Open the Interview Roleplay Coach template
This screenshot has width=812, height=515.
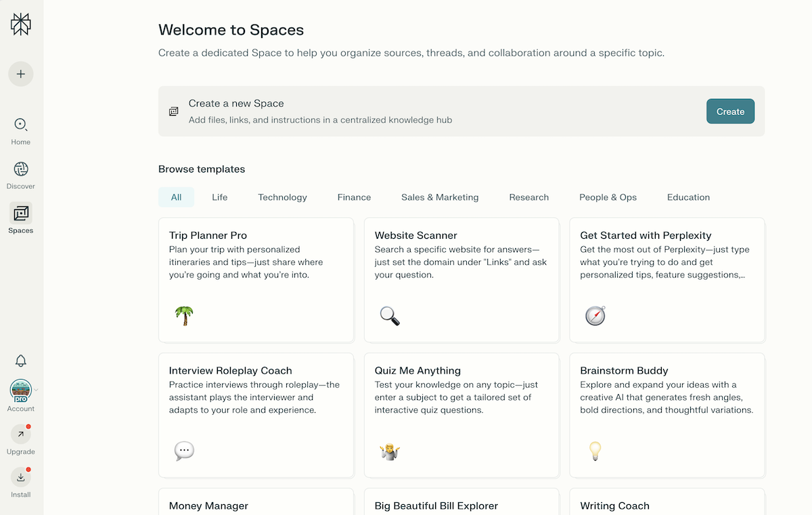[x=256, y=415]
